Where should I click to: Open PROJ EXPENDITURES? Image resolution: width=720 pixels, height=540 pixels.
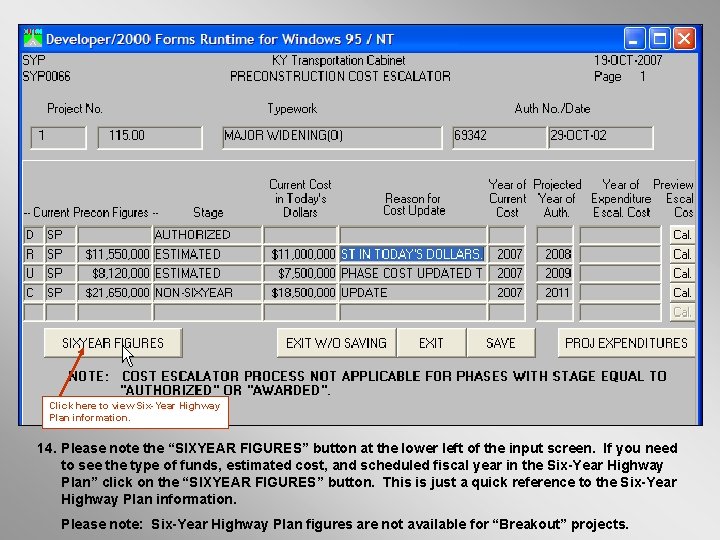pyautogui.click(x=626, y=343)
